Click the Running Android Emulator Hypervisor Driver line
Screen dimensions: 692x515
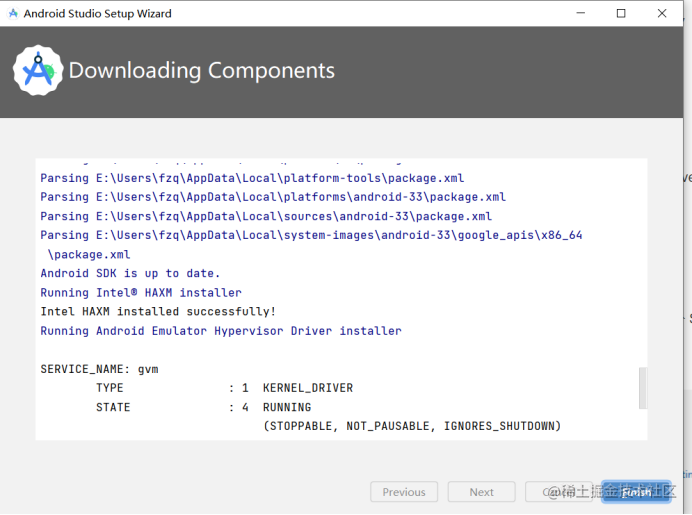point(221,331)
